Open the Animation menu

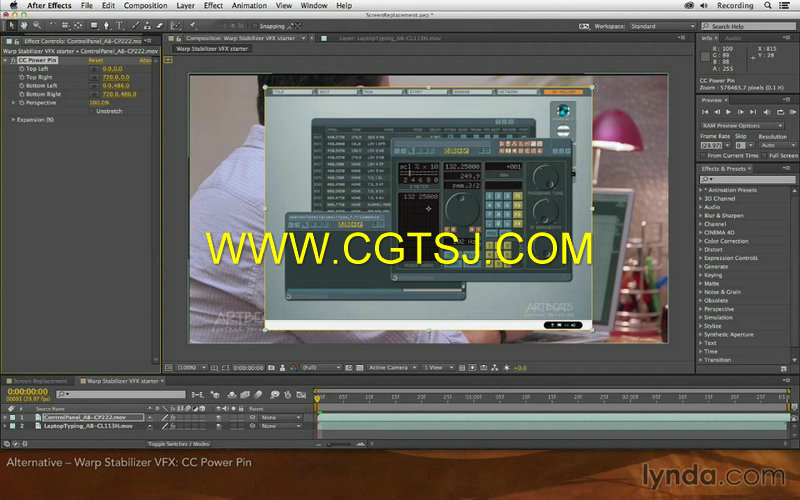click(x=249, y=6)
